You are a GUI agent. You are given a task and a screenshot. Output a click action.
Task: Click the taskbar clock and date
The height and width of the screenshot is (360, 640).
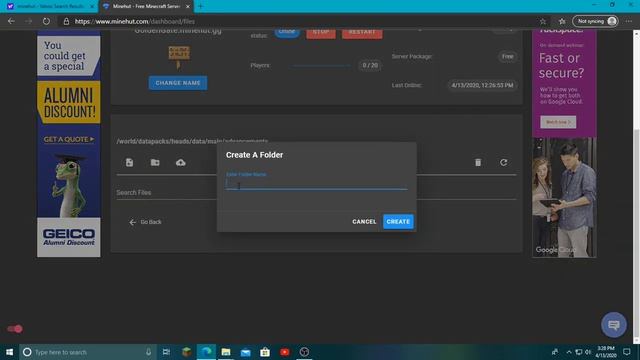click(606, 352)
